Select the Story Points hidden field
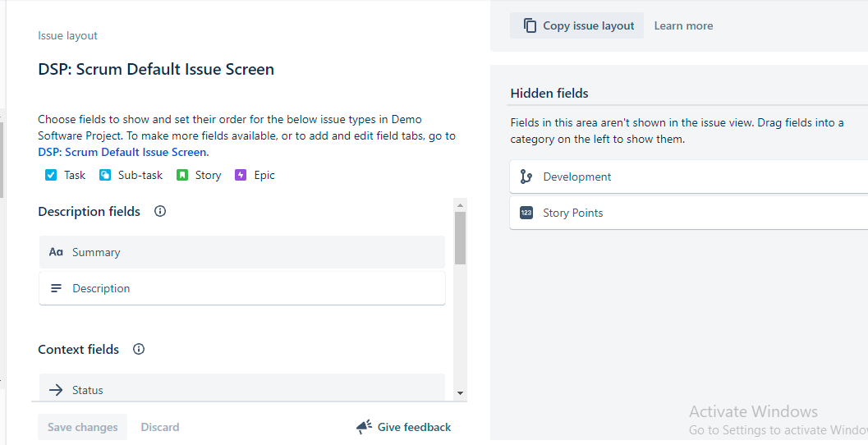868x445 pixels. point(689,213)
